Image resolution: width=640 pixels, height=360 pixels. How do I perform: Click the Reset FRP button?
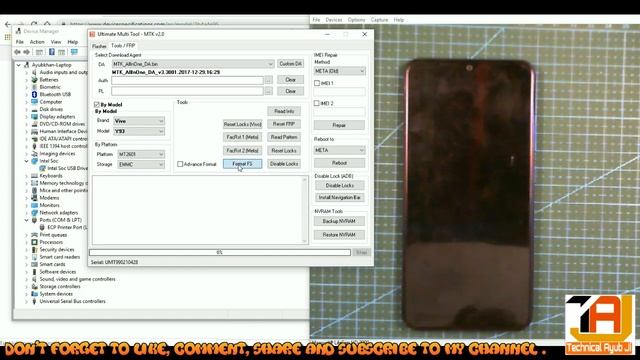(284, 124)
